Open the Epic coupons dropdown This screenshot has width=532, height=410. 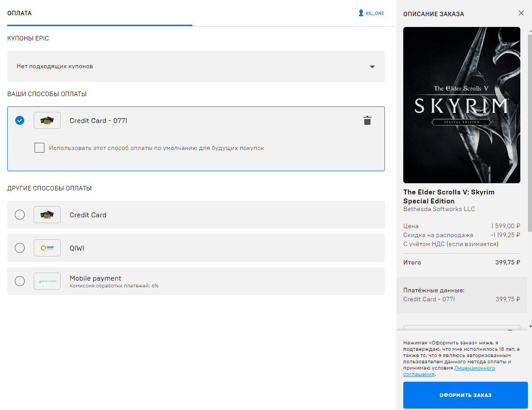[196, 66]
